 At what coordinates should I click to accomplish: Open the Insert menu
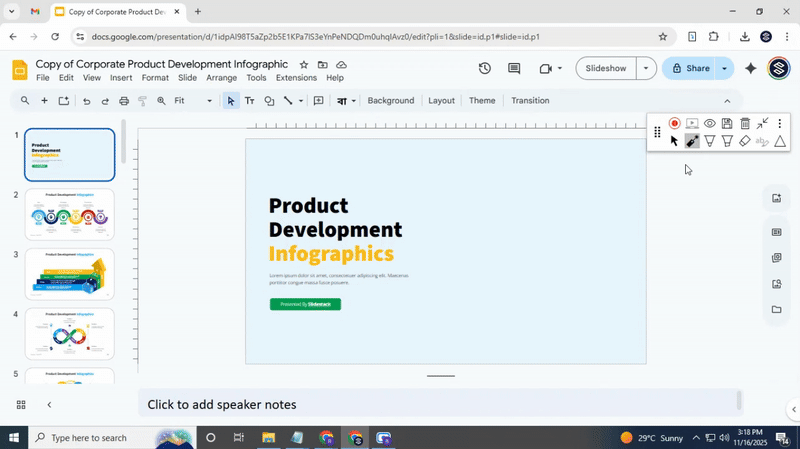(121, 78)
